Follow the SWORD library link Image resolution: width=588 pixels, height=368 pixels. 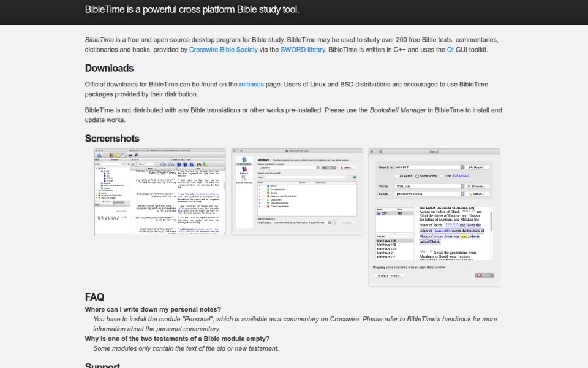(x=303, y=50)
